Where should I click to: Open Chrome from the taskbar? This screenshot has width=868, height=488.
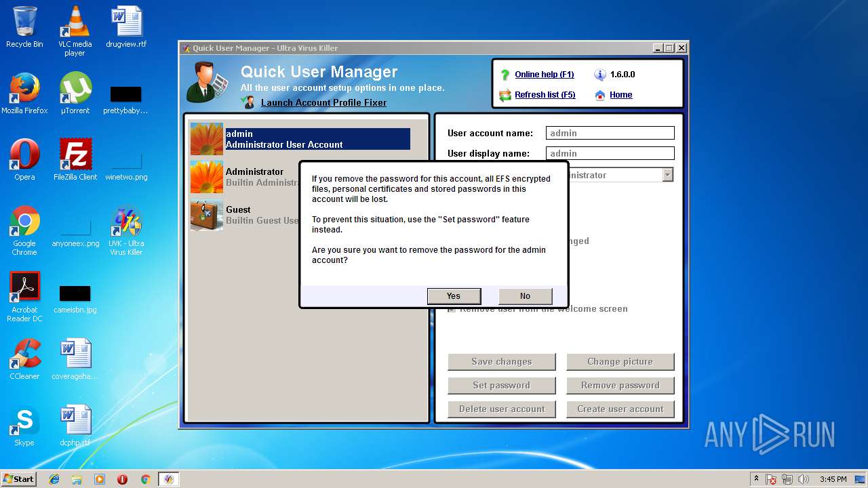point(145,479)
